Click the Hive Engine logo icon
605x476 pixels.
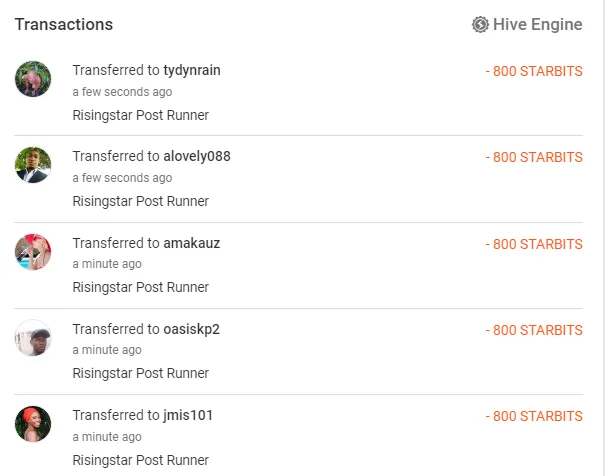pyautogui.click(x=480, y=24)
